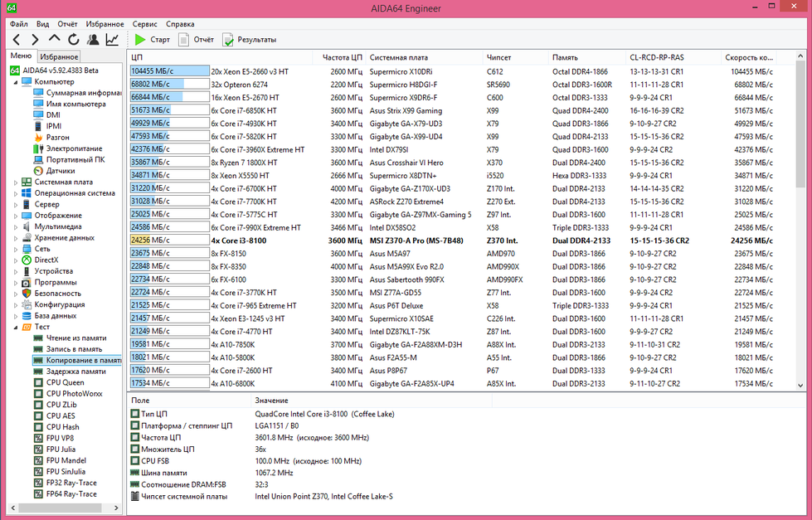The height and width of the screenshot is (520, 812).
Task: Click the user profile toolbar icon
Action: (93, 40)
